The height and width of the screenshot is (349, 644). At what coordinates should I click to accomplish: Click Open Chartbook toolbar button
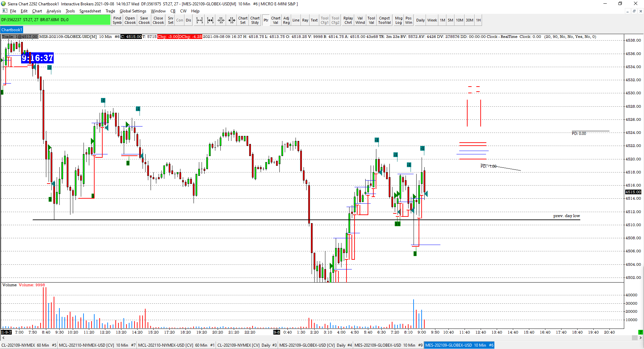[130, 20]
